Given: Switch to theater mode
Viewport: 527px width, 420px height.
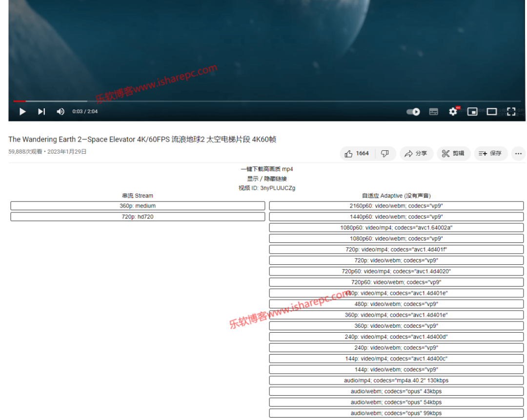Looking at the screenshot, I should (x=492, y=112).
